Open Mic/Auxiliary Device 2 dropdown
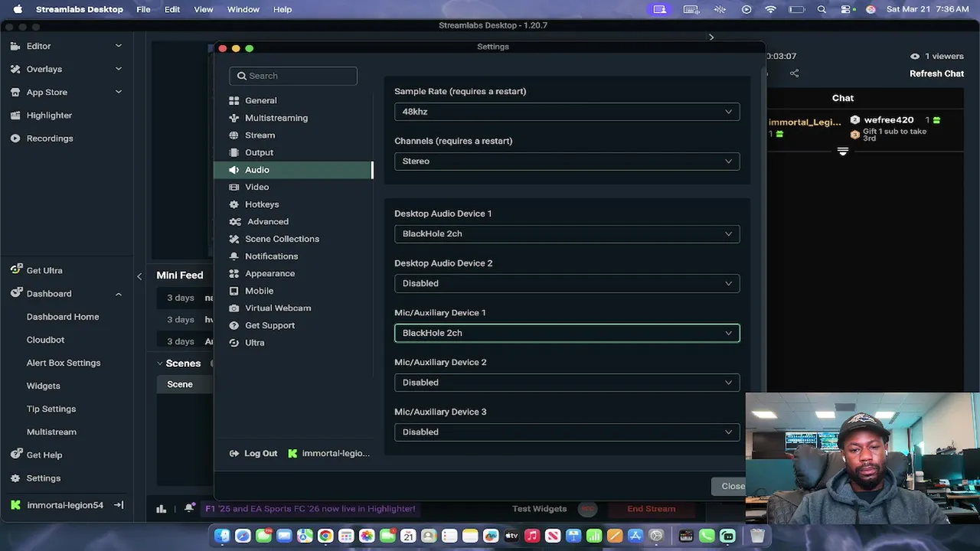Viewport: 980px width, 551px height. click(567, 383)
